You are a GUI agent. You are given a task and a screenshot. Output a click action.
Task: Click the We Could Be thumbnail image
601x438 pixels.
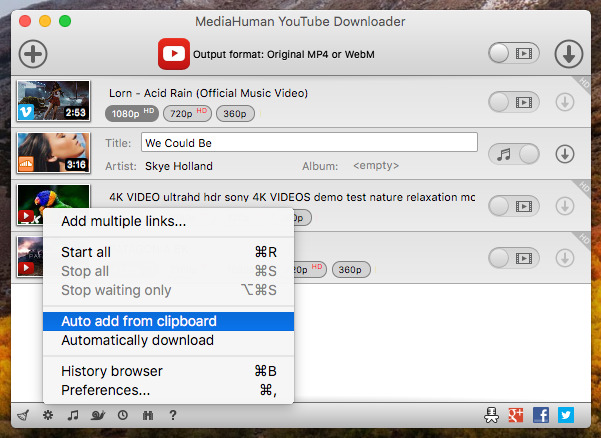(54, 153)
